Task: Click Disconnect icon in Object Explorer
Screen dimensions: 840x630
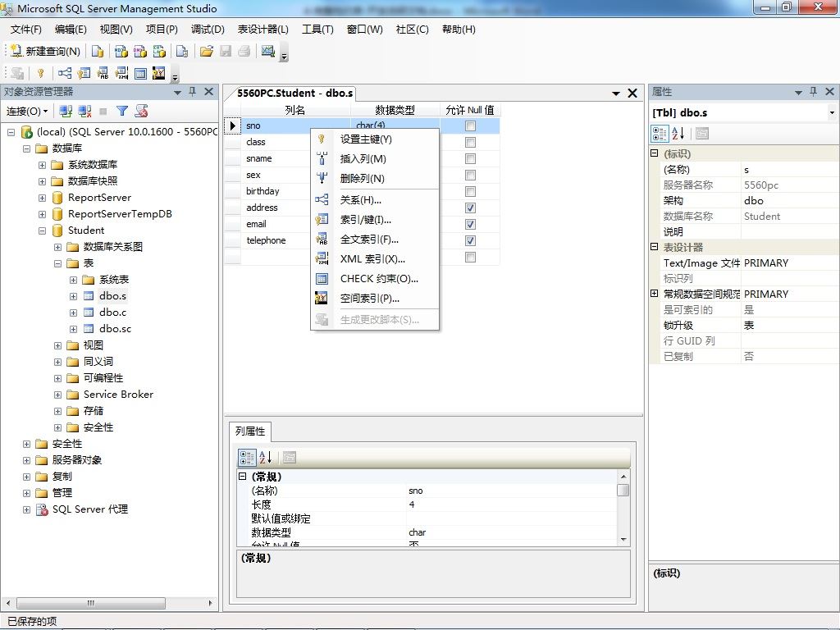Action: coord(84,111)
